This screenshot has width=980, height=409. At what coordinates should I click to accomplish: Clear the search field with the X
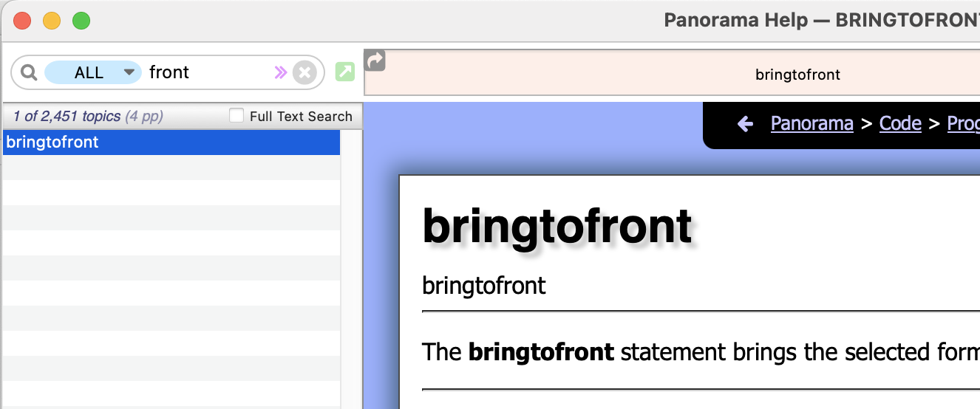(x=304, y=72)
